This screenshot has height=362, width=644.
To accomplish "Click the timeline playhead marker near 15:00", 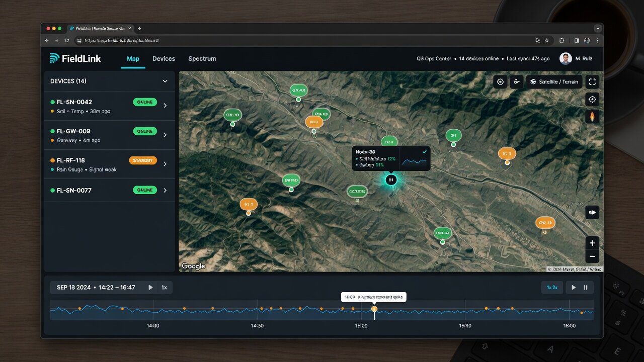I will [x=374, y=309].
